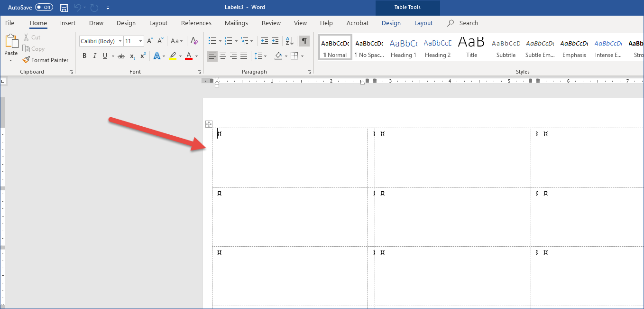Switch to the Mailings tab

coord(236,23)
